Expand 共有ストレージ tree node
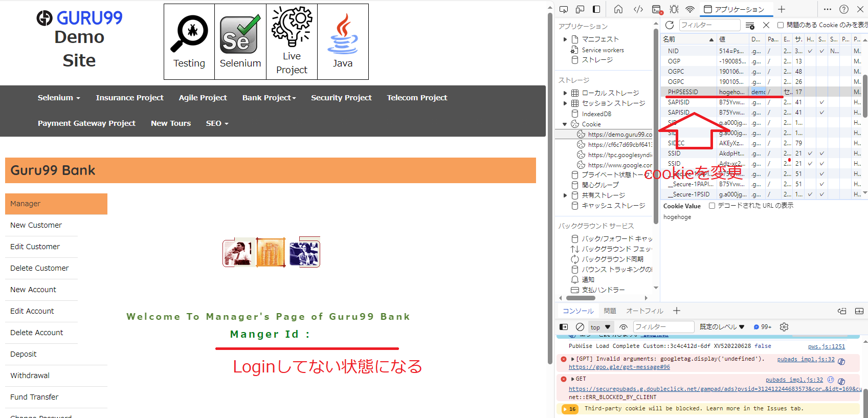 (565, 195)
